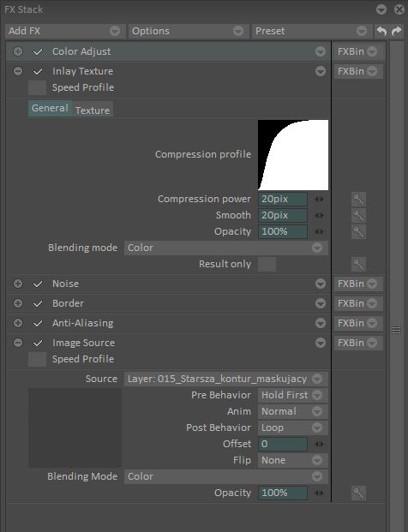
Task: Open the Add FX menu
Action: coord(65,31)
